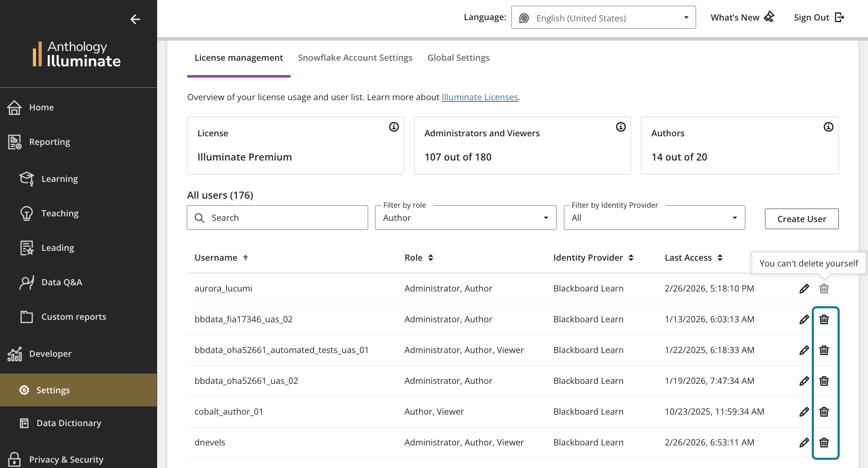Open the Data Q&A sidebar item

pos(62,282)
